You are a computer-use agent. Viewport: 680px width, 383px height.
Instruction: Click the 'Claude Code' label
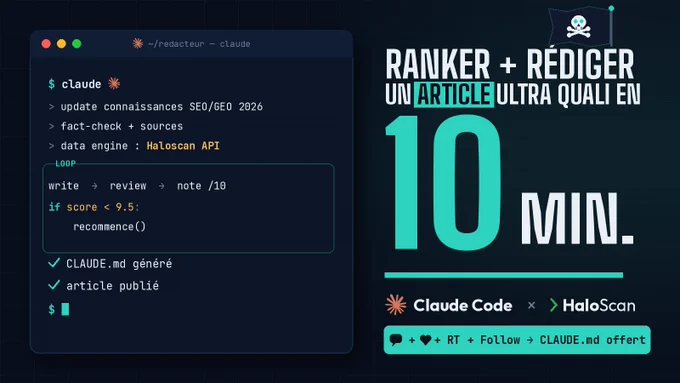pos(463,305)
